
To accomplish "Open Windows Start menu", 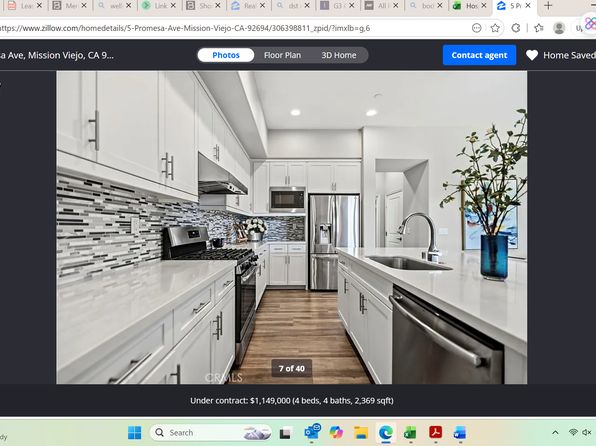I will 135,433.
